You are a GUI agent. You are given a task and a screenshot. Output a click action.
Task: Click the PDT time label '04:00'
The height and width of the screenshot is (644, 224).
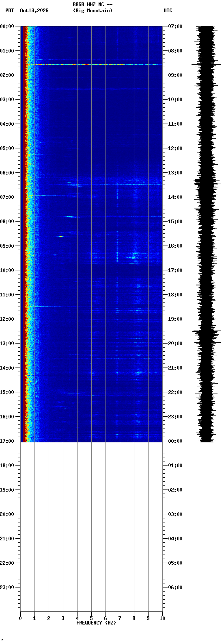coord(8,124)
